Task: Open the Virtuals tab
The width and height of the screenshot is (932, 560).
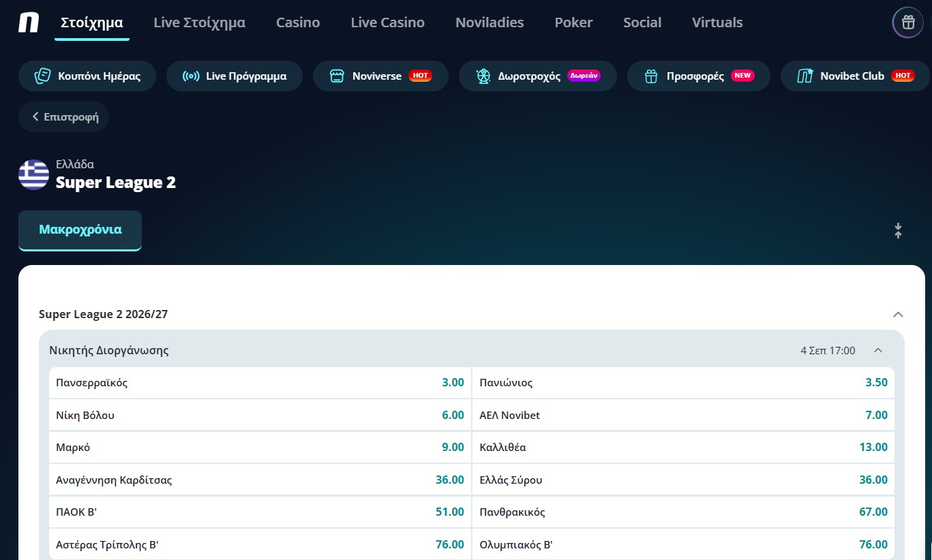Action: coord(717,22)
